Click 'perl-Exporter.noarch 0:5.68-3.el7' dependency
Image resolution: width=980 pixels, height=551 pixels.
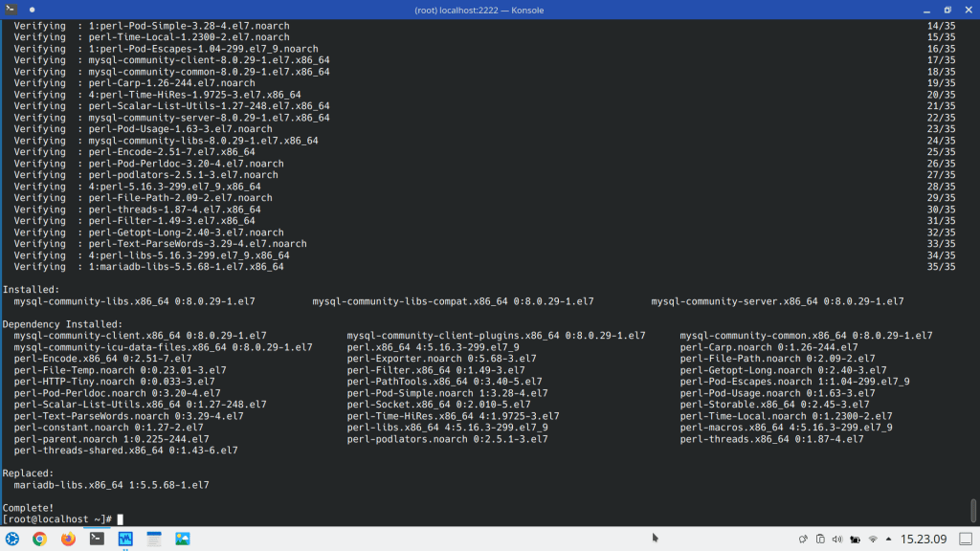[442, 359]
